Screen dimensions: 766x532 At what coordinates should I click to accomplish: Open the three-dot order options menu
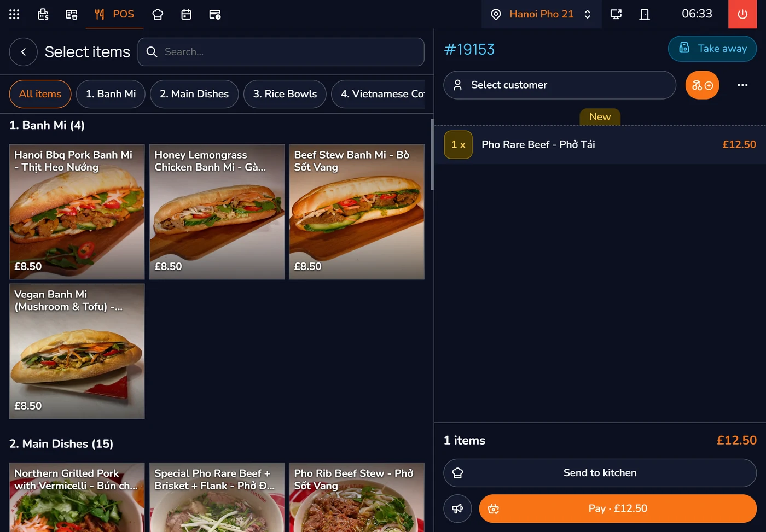pos(742,85)
